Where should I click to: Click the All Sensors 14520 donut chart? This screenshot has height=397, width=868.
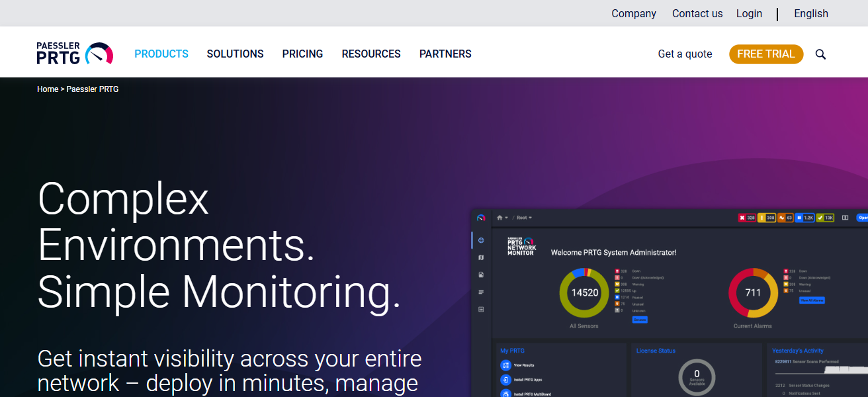click(x=584, y=292)
